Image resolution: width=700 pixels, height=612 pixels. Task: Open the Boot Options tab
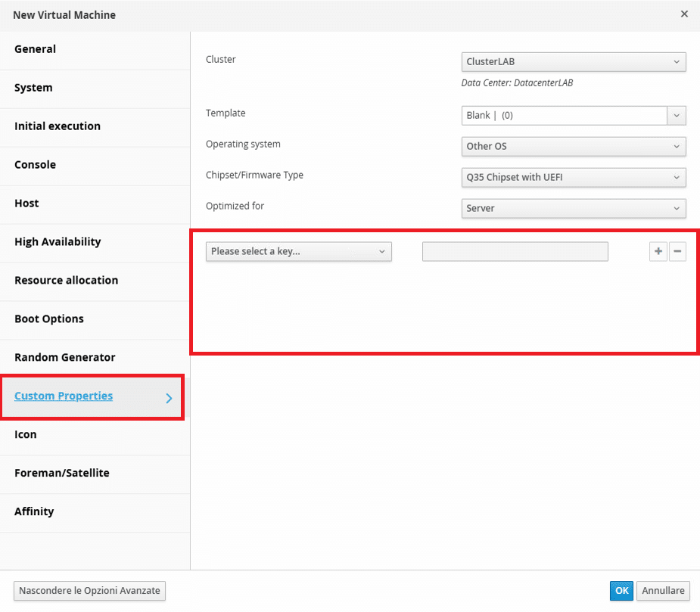pos(95,319)
